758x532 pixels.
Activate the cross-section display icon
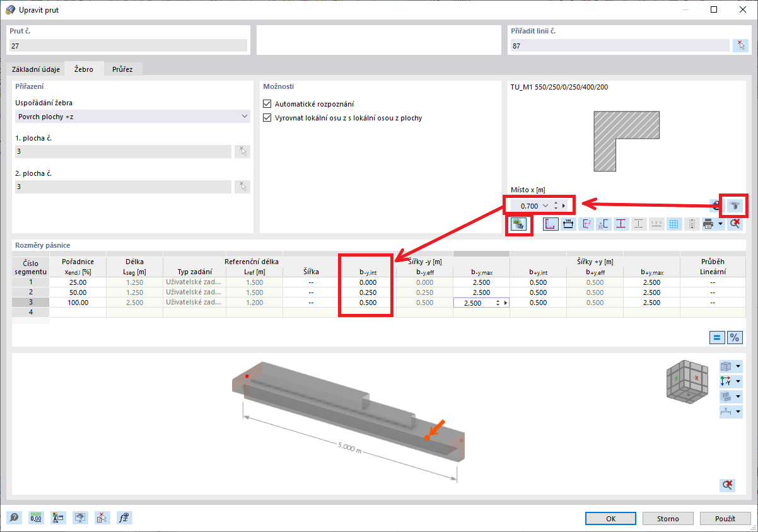point(550,224)
